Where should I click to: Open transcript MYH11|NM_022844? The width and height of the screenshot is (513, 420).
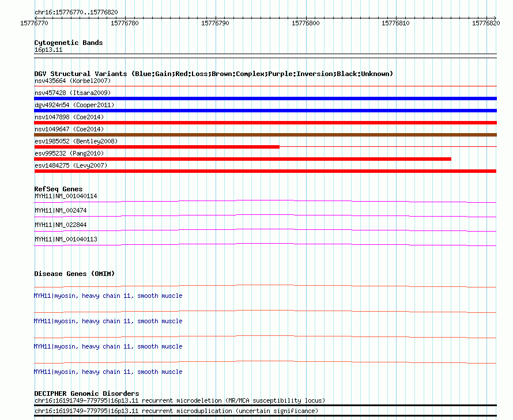click(61, 225)
